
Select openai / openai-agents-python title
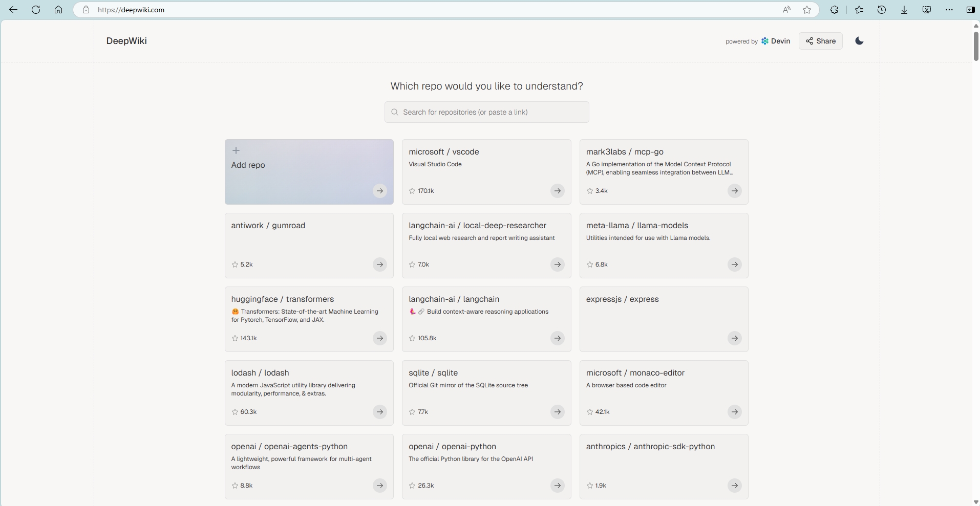coord(289,447)
